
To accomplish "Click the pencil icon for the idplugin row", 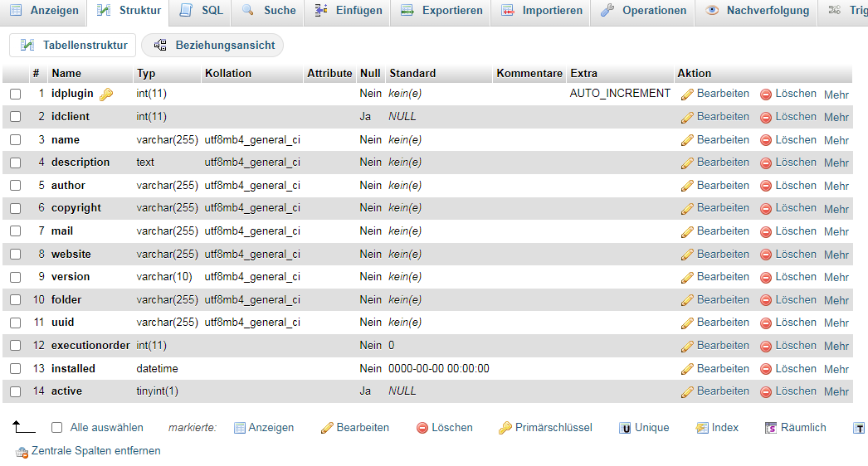I will (687, 95).
